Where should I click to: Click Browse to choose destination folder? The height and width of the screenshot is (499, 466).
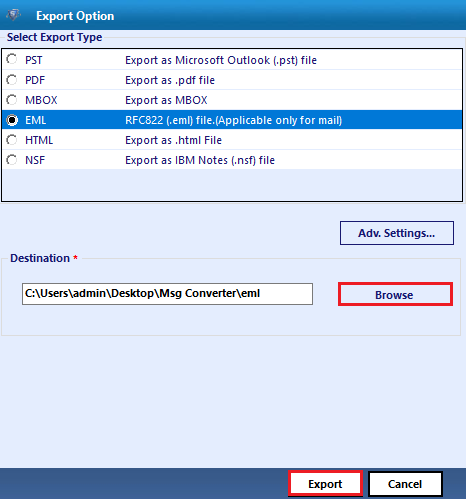click(395, 294)
